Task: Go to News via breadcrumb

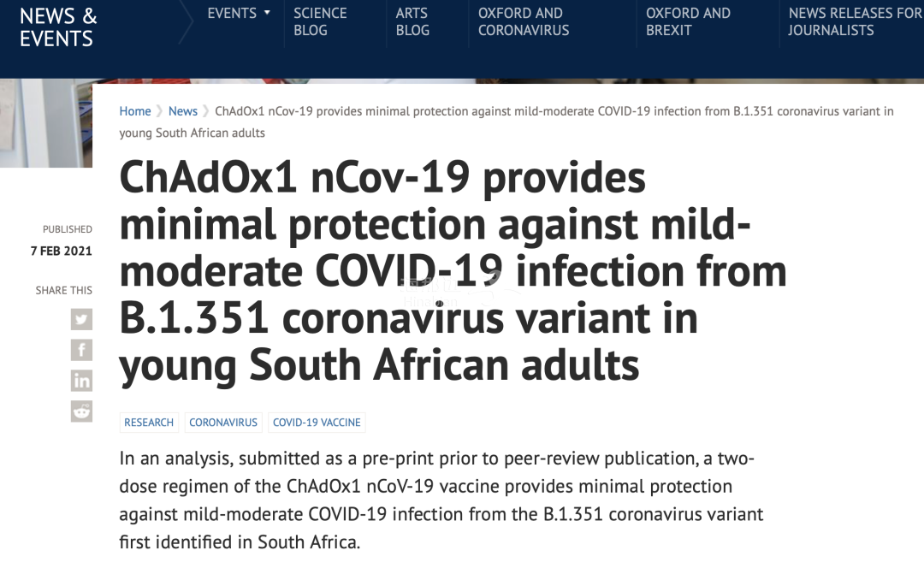Action: click(x=183, y=111)
